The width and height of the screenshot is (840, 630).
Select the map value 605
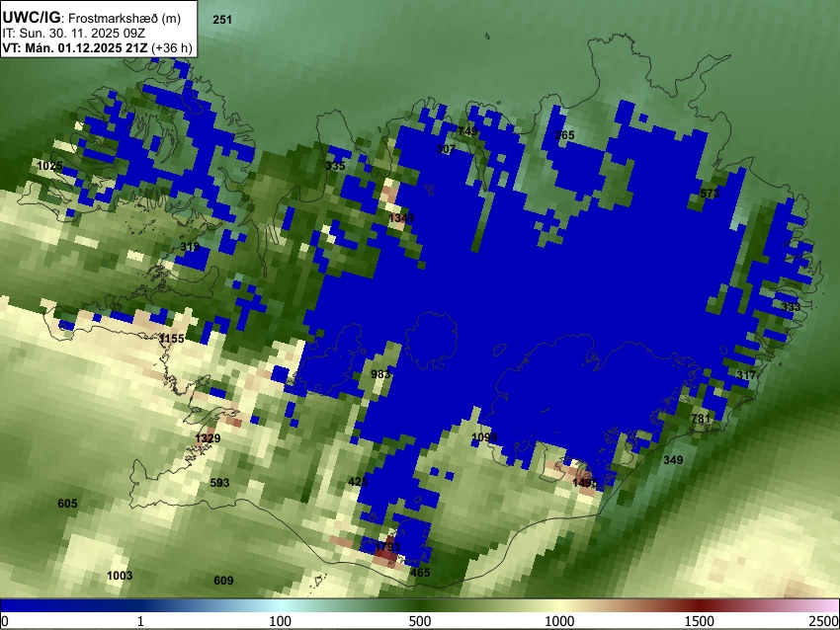point(67,504)
